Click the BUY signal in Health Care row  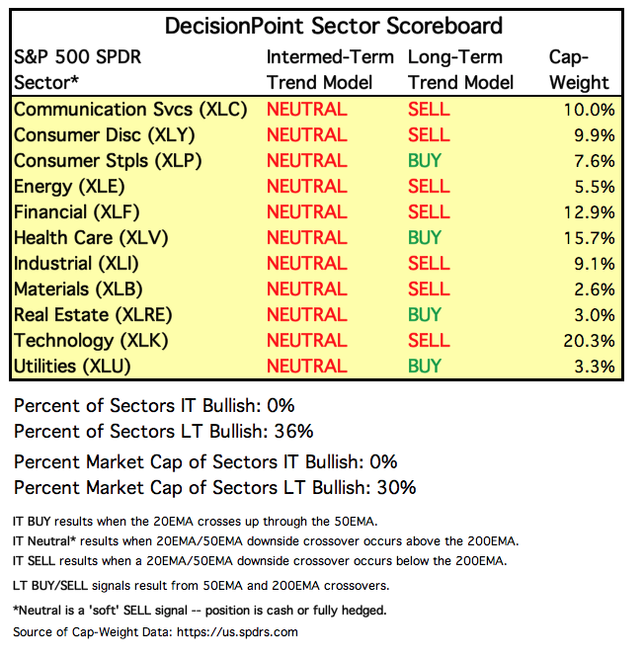click(425, 238)
